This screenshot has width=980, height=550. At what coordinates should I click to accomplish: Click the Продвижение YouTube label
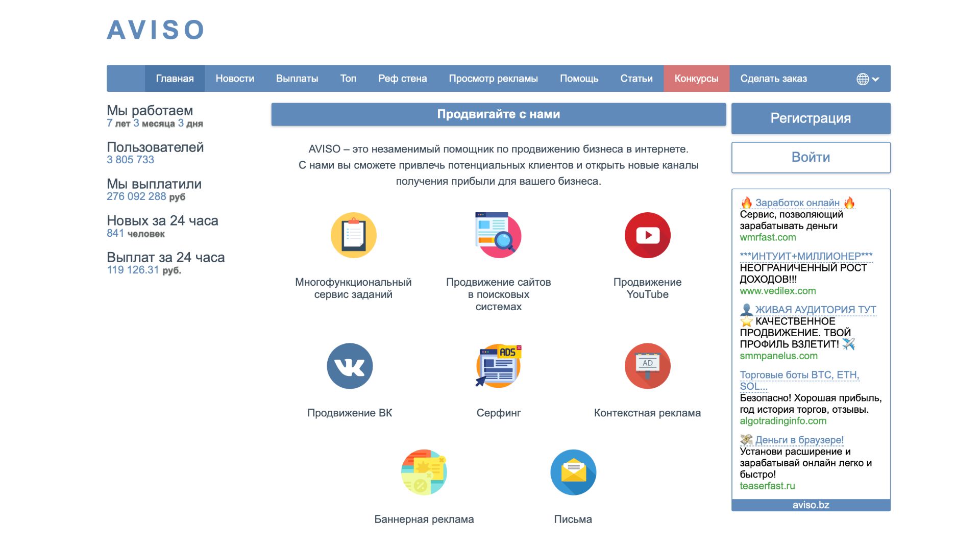tap(647, 288)
